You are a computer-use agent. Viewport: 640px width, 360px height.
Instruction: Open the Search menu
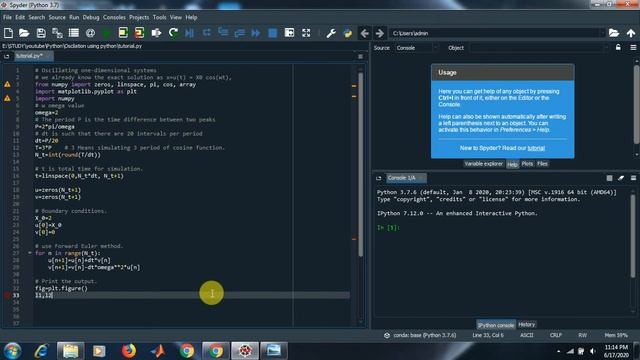pos(37,17)
